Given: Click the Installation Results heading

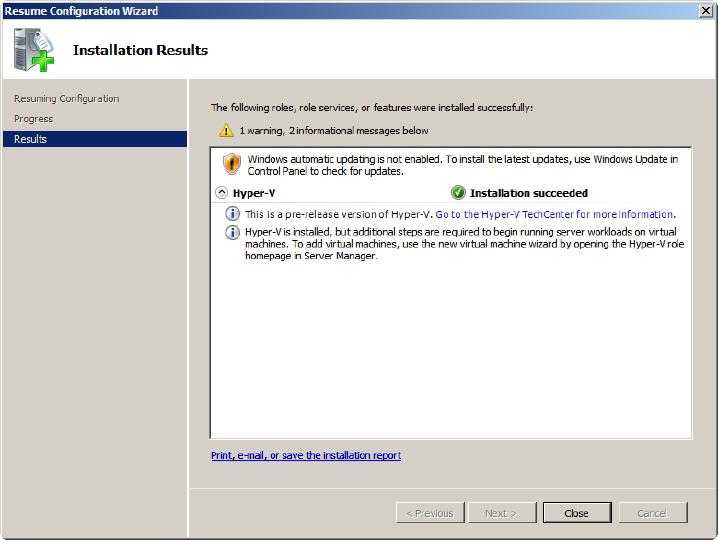Looking at the screenshot, I should click(141, 50).
